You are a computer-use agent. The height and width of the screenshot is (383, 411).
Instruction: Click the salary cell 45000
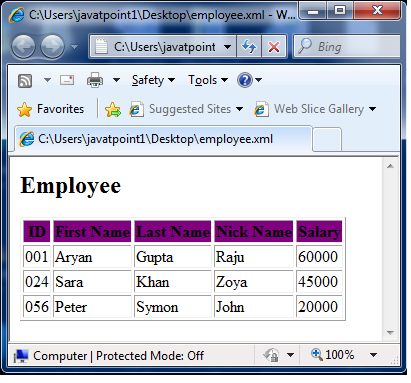point(319,282)
